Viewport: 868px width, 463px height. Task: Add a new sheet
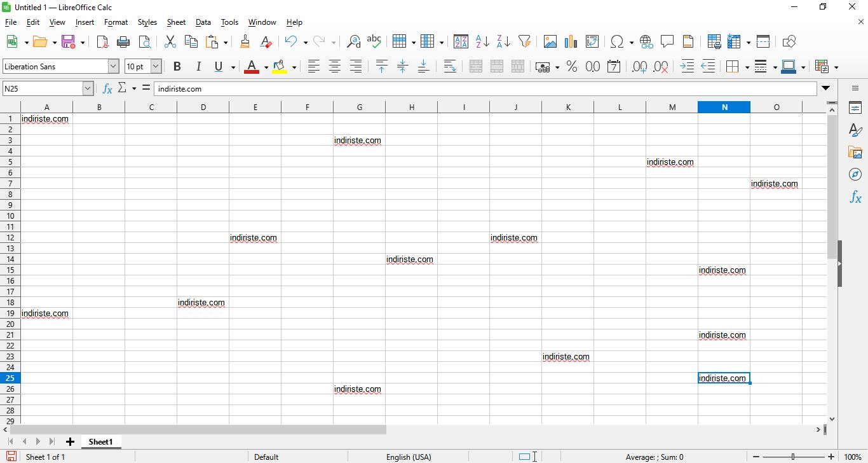pyautogui.click(x=70, y=442)
